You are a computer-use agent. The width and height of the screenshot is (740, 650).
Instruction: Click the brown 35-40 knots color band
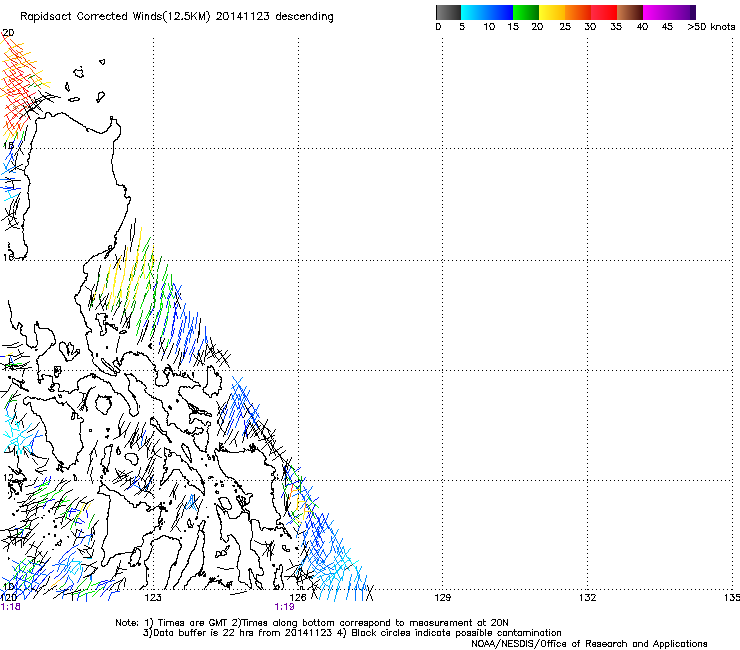[x=630, y=12]
